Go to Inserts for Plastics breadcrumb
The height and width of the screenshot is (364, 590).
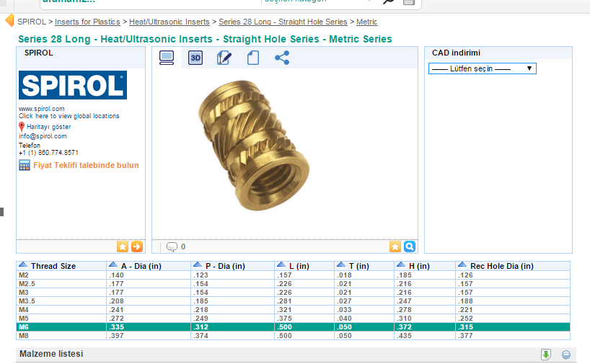tap(87, 22)
